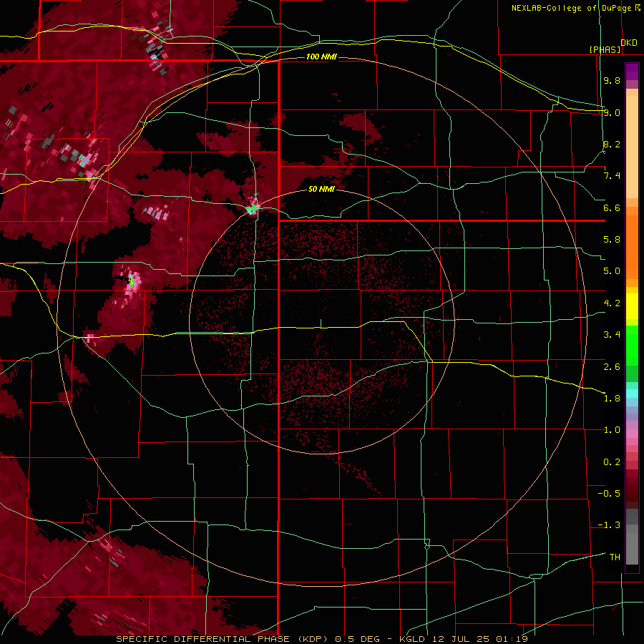Click the 2.6 scale value

612,367
